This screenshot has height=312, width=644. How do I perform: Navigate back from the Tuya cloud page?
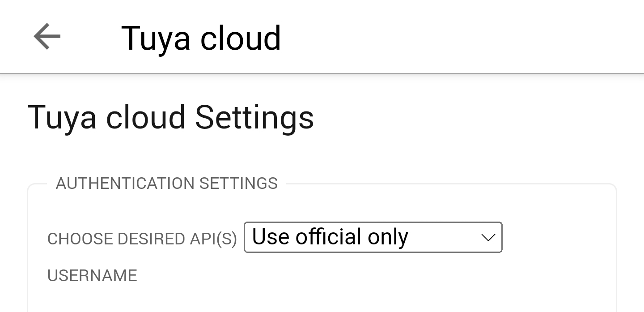click(x=47, y=36)
